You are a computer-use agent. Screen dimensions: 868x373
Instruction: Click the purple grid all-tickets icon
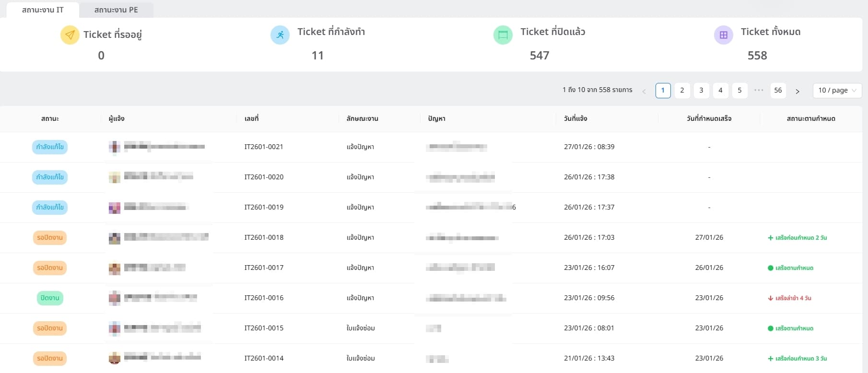click(723, 35)
